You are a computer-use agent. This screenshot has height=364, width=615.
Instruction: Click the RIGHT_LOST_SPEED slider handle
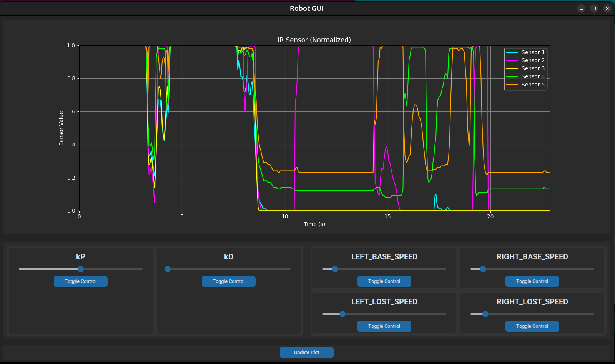[485, 314]
